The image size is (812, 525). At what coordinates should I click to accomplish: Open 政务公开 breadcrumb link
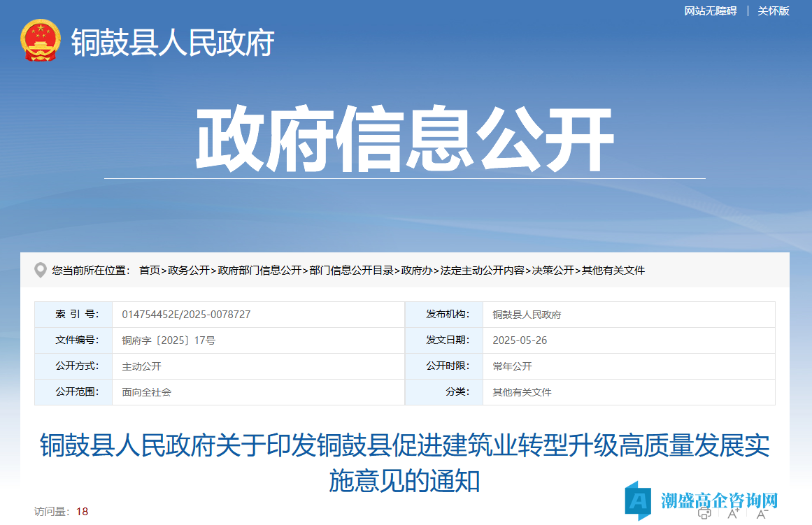coord(189,271)
